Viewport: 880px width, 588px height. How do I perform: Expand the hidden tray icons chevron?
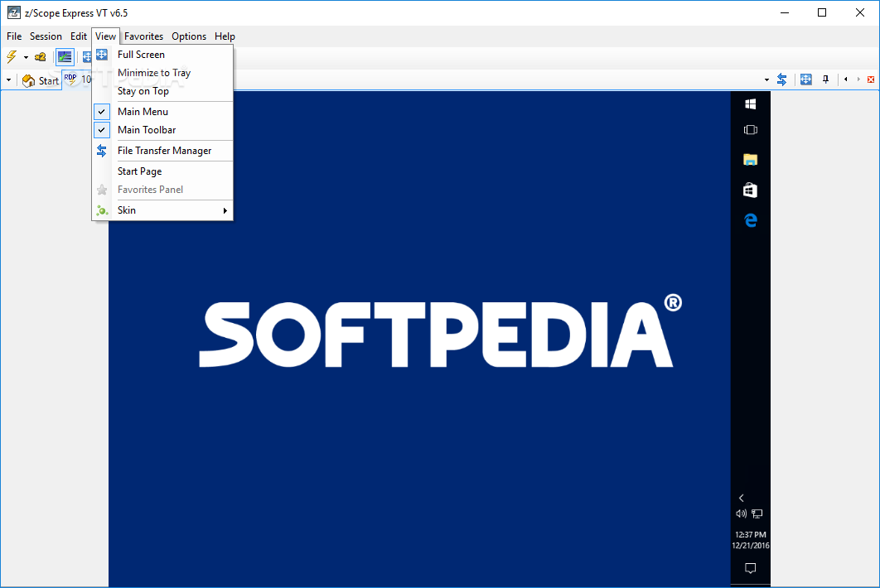click(742, 498)
